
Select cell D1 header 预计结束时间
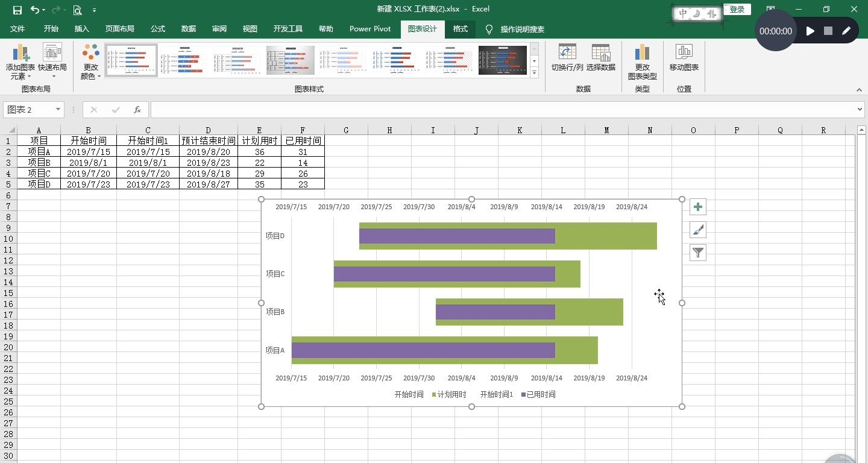pyautogui.click(x=208, y=140)
